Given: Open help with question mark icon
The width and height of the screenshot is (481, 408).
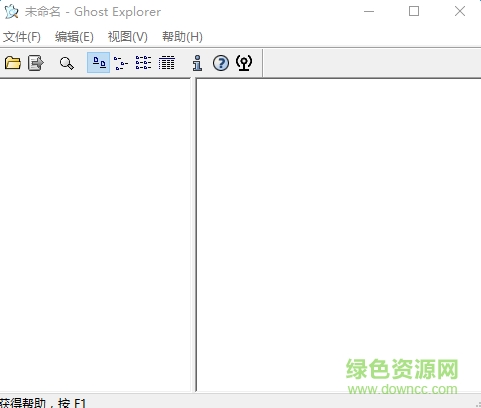Looking at the screenshot, I should 221,63.
